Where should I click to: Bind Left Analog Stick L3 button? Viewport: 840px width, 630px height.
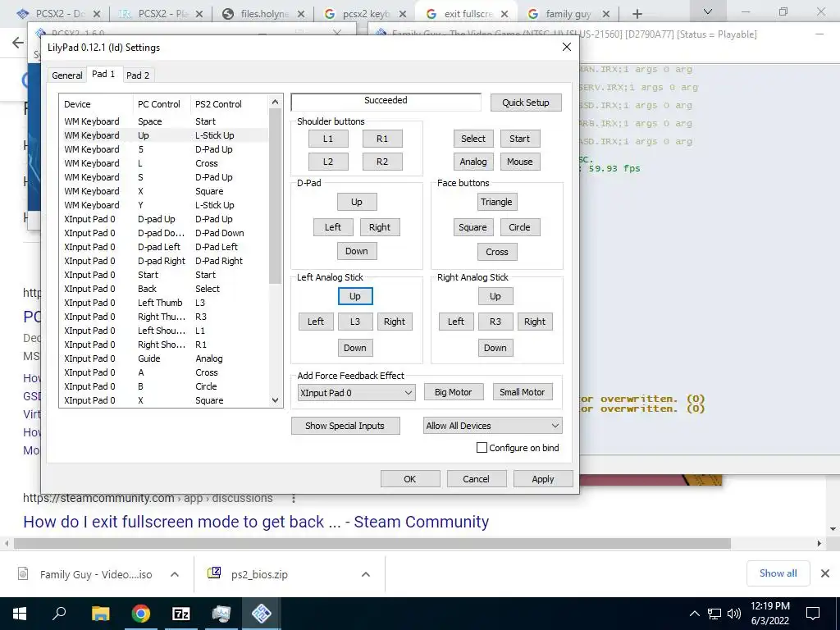[355, 322]
